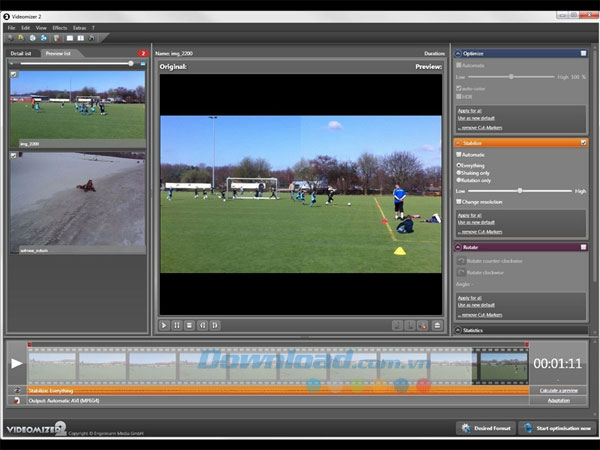Enable the Optimize panel checkbox
This screenshot has height=450, width=600.
583,53
